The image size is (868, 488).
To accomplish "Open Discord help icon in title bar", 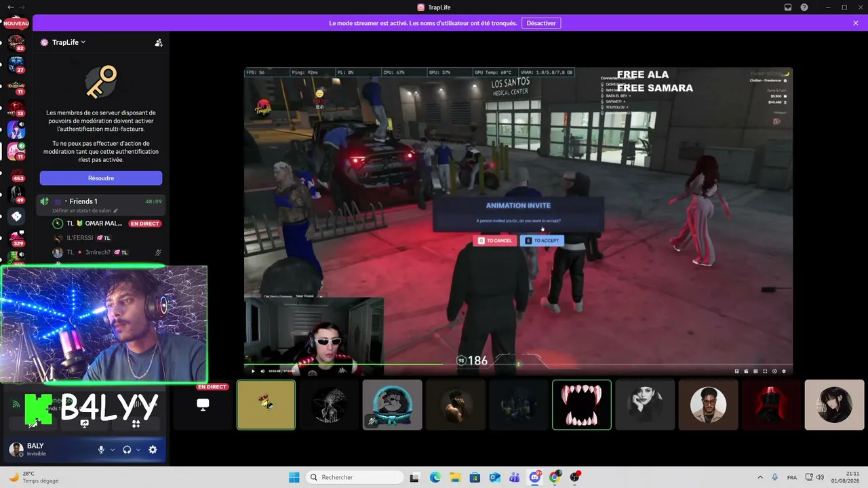I will click(x=804, y=7).
